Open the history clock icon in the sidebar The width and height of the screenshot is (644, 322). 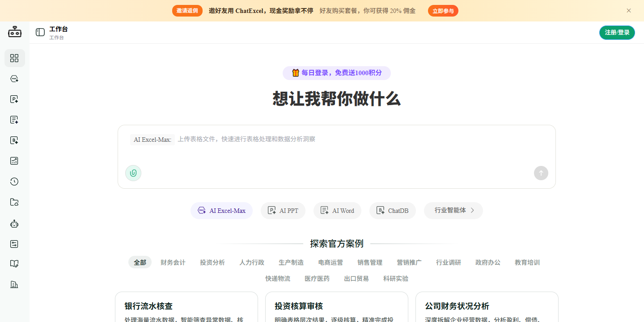[14, 182]
